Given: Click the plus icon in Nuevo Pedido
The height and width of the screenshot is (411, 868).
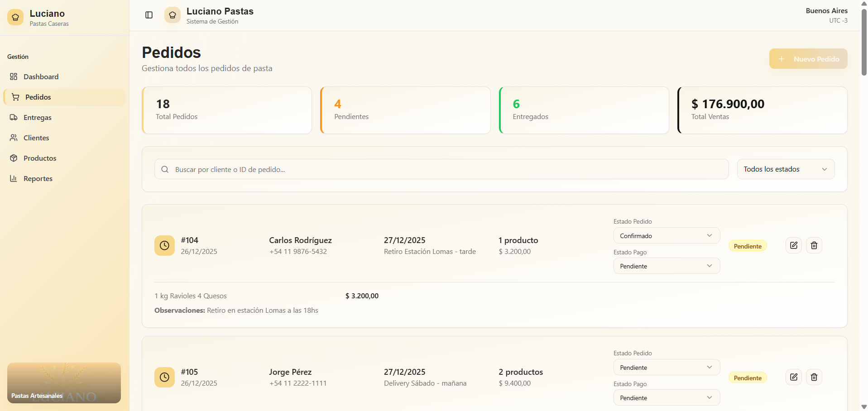Looking at the screenshot, I should tap(782, 59).
